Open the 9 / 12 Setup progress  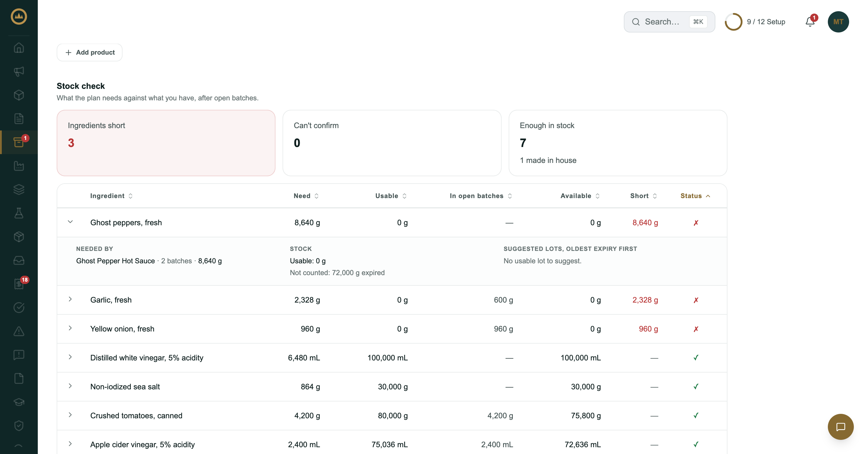pos(755,22)
